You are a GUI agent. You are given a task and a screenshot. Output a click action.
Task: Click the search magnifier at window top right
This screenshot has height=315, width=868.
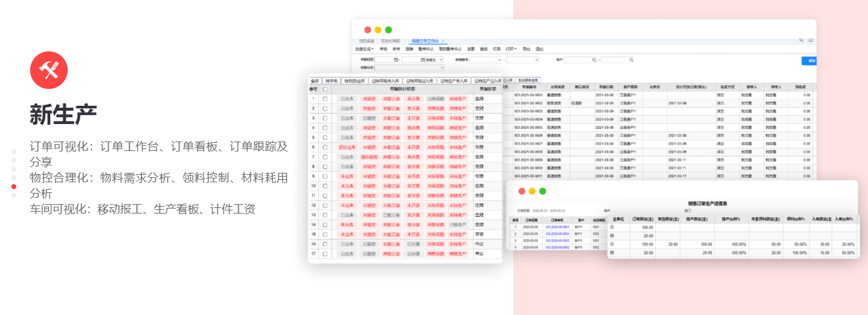point(801,40)
